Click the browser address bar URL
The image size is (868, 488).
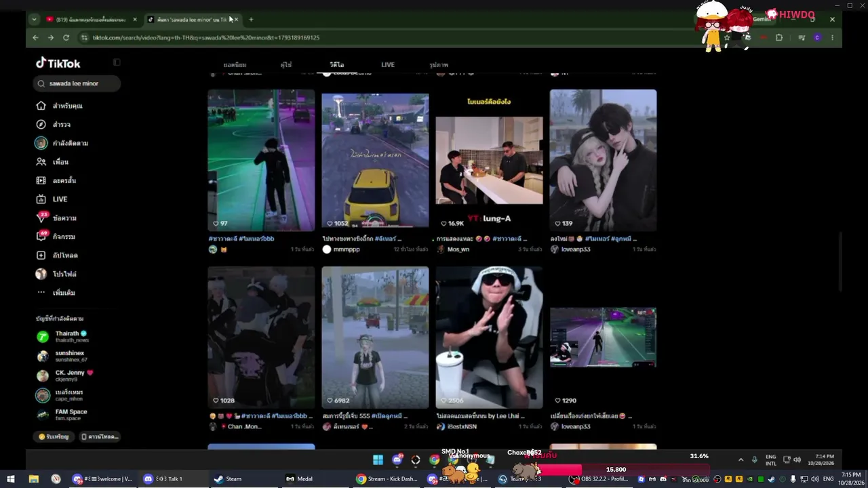pos(206,37)
